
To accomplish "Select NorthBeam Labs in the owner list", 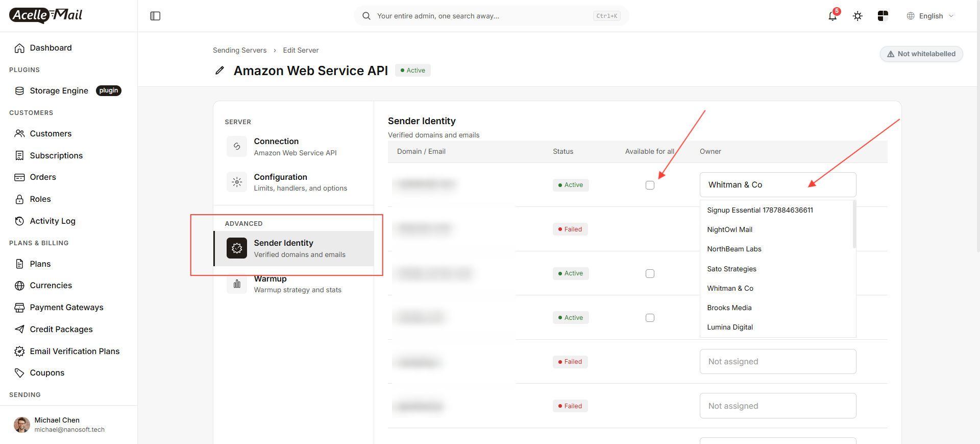I will pos(777,249).
